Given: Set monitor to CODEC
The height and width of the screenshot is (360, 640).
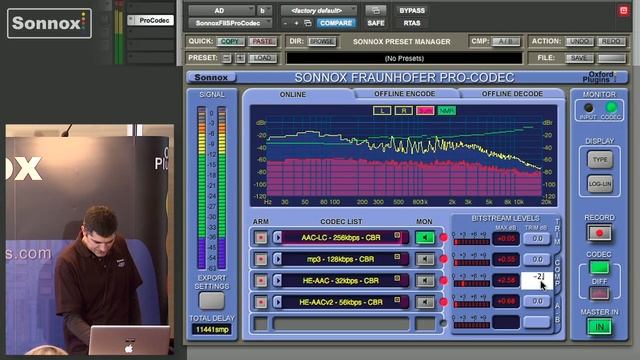Looking at the screenshot, I should (x=611, y=107).
